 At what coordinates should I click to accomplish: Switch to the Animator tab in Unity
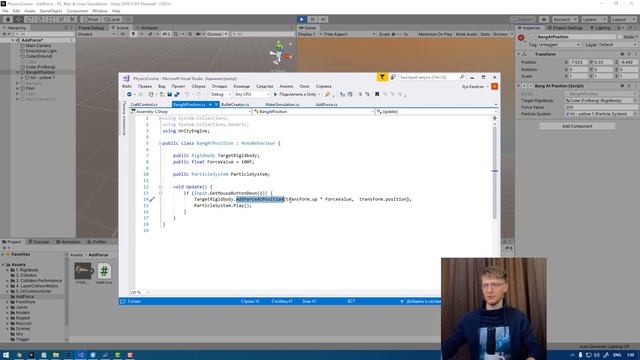147,28
